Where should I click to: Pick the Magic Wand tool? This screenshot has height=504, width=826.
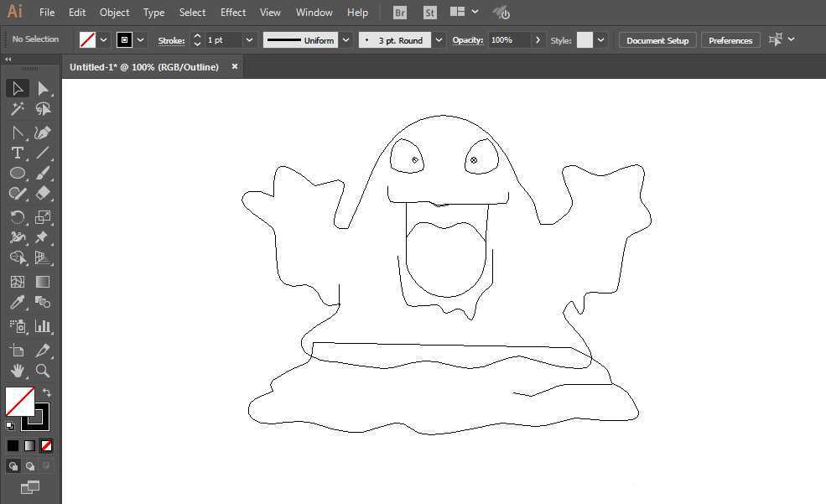[18, 109]
